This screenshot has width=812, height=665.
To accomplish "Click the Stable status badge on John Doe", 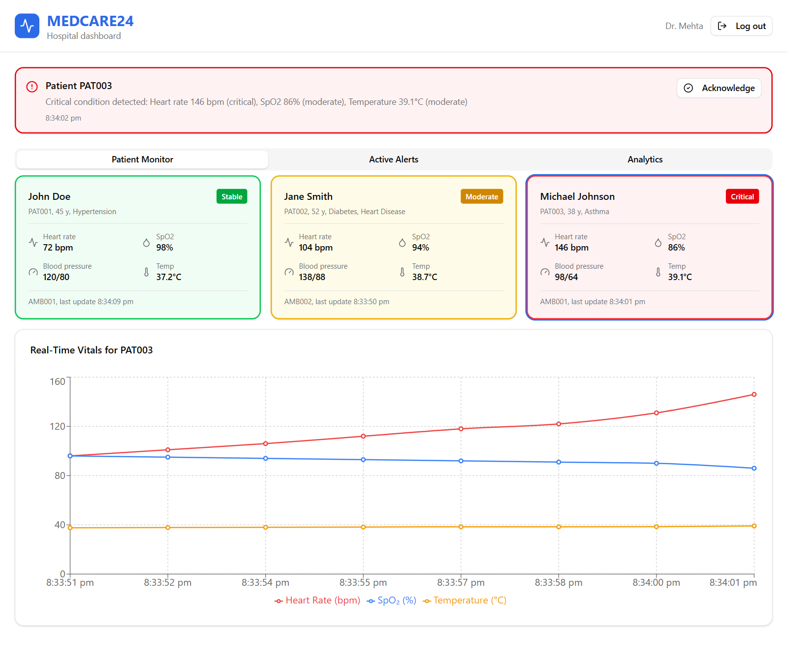I will [232, 196].
